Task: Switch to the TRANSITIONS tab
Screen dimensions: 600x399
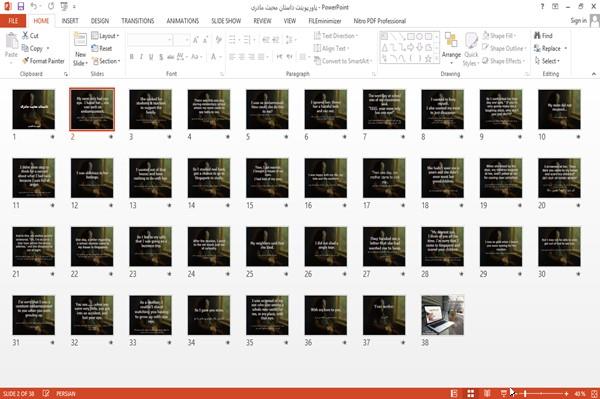Action: [138, 21]
